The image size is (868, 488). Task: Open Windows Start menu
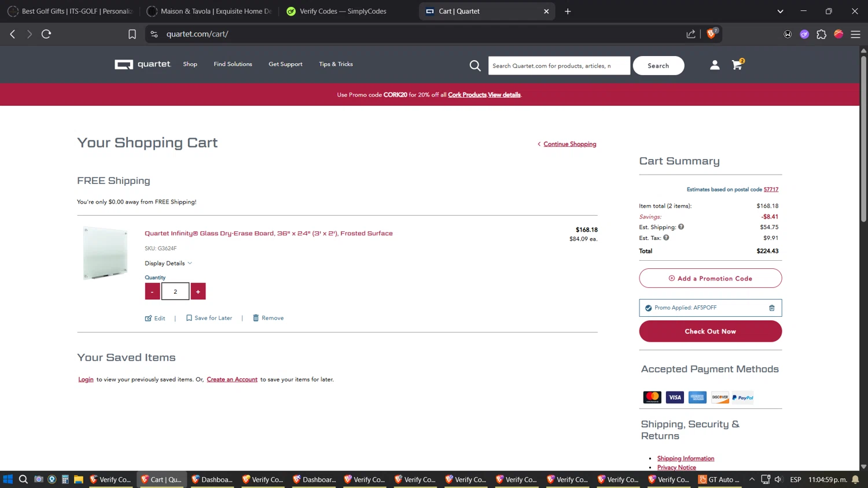pyautogui.click(x=8, y=479)
